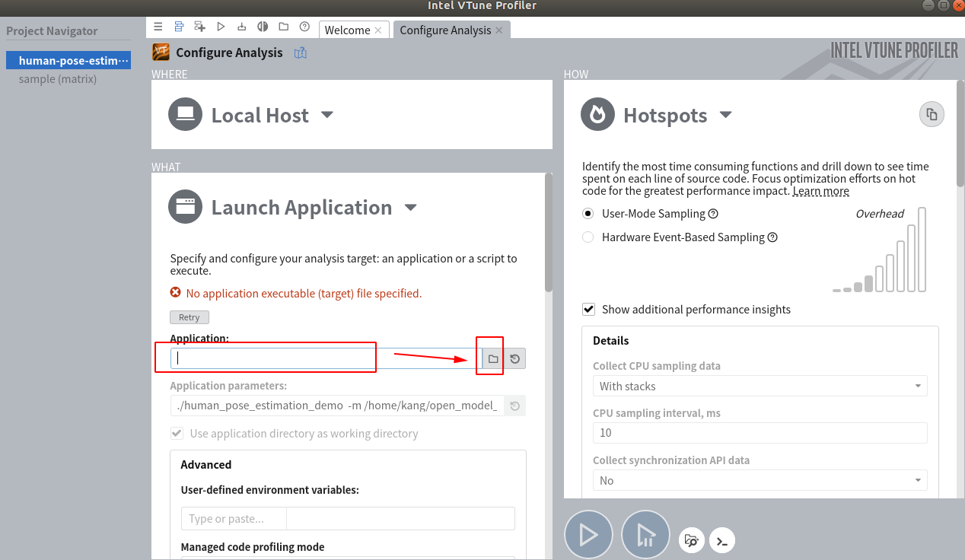Toggle Show additional performance insights checkbox
965x560 pixels.
coord(588,309)
